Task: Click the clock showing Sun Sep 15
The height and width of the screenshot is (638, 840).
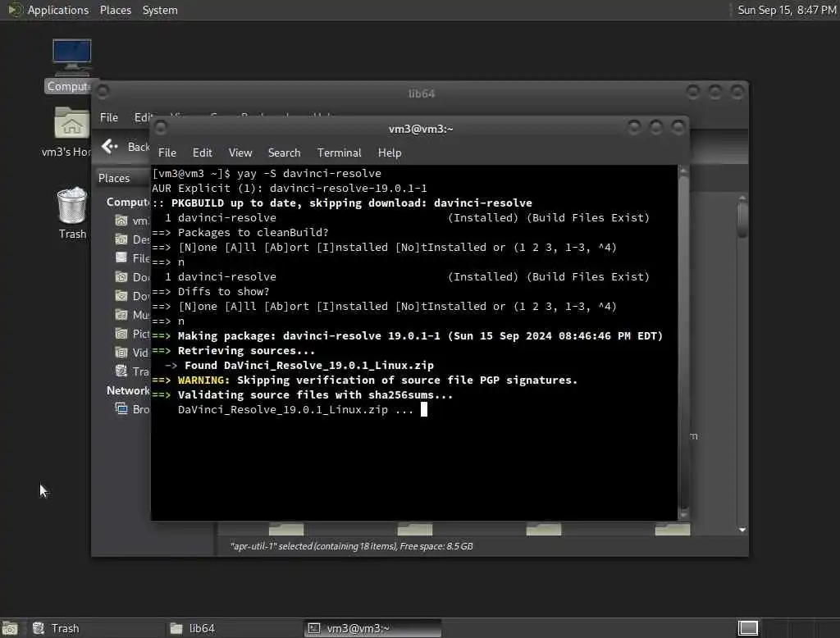Action: (787, 10)
